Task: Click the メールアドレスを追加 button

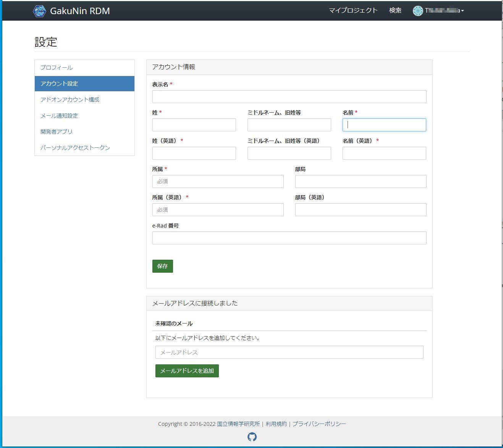Action: pos(187,371)
